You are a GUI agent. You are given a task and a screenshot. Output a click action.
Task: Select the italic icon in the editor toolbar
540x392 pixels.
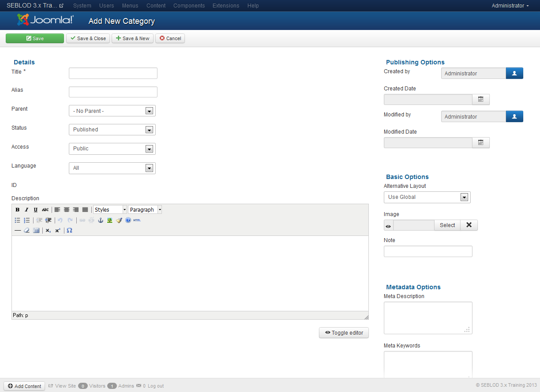pyautogui.click(x=26, y=209)
